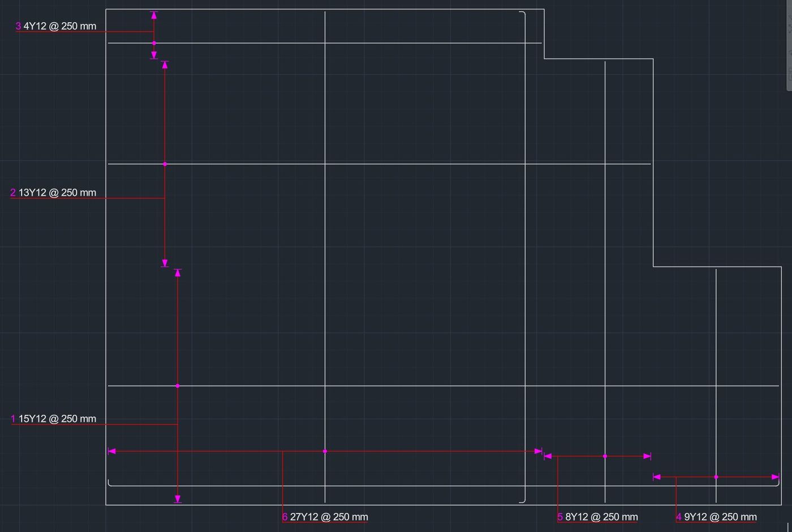Click bar mark number 5 beside 8Y12

pos(560,517)
